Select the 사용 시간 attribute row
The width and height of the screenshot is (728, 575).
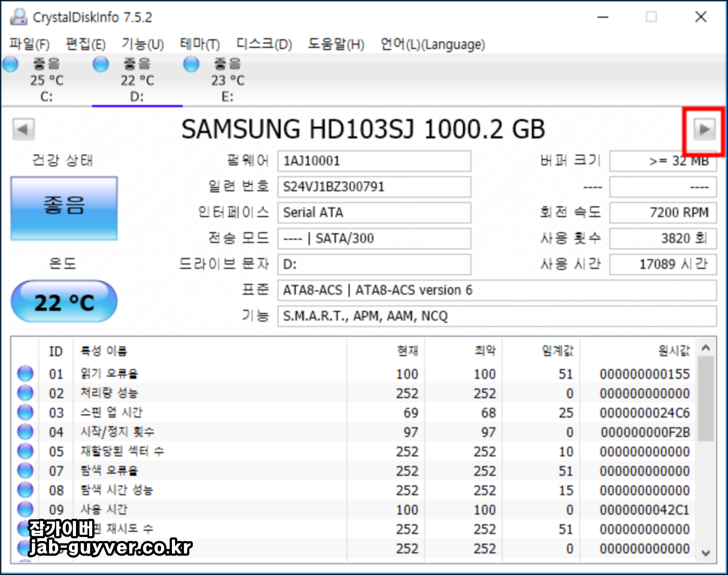354,509
